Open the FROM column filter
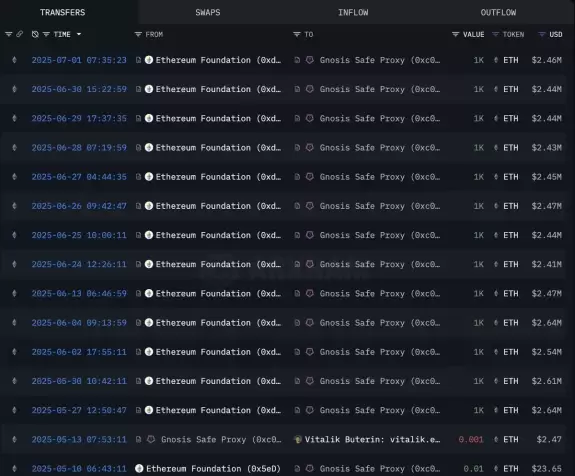 coord(138,34)
